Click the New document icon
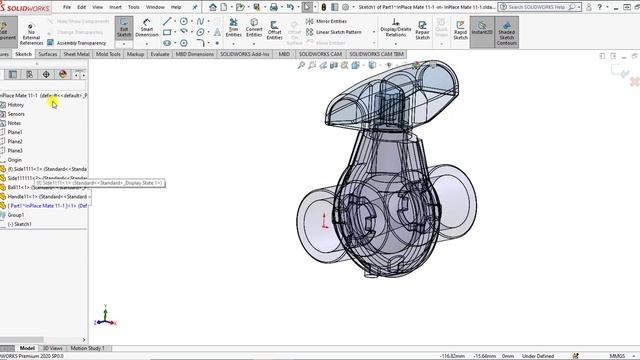Screen dimensions: 640x360 pyautogui.click(x=224, y=7)
